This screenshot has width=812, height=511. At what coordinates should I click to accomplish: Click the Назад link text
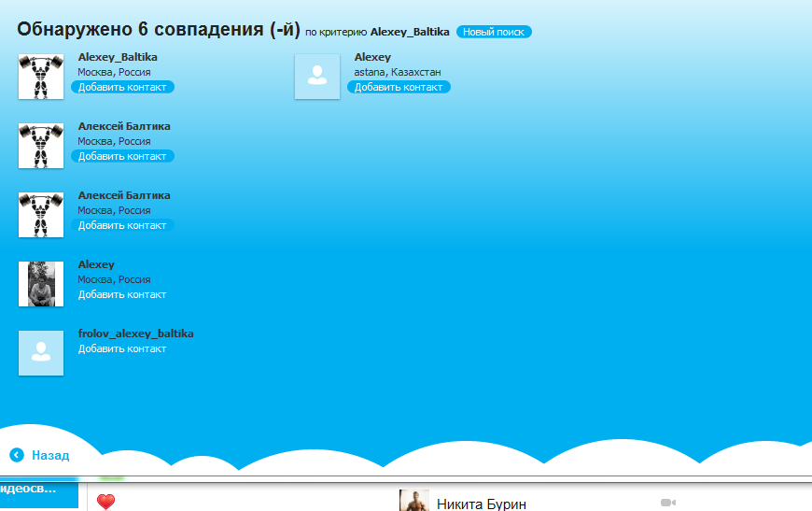tap(50, 455)
